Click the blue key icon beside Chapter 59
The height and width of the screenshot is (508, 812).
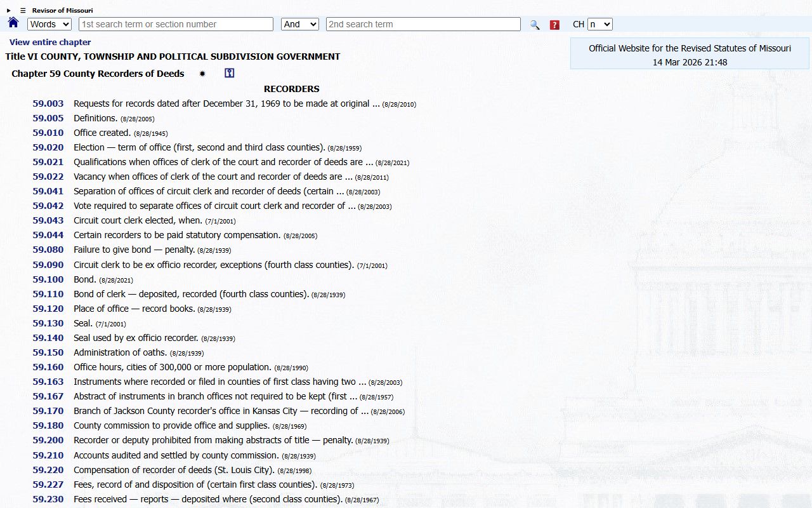click(x=229, y=73)
